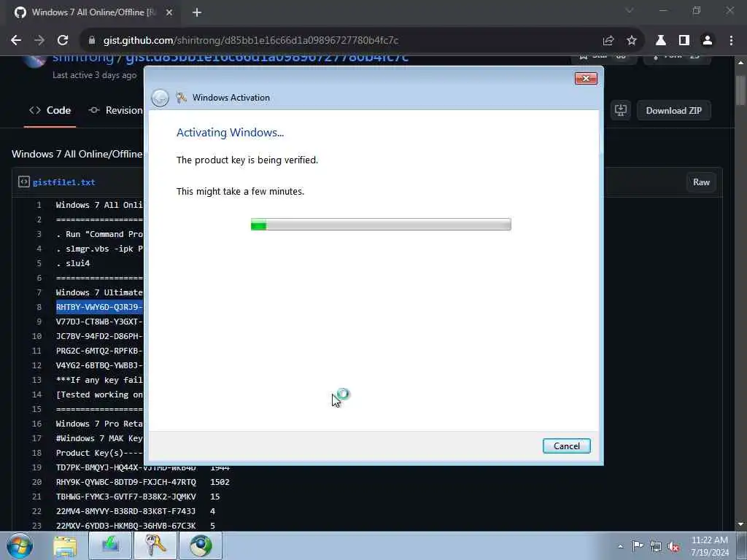Click the back arrow in Windows Activation
747x560 pixels.
point(160,98)
